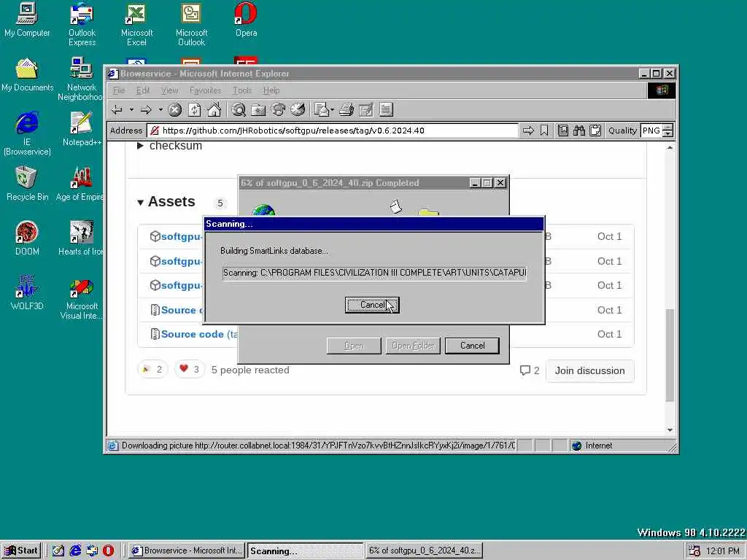Select the Recycle Bin desktop icon

pyautogui.click(x=27, y=184)
